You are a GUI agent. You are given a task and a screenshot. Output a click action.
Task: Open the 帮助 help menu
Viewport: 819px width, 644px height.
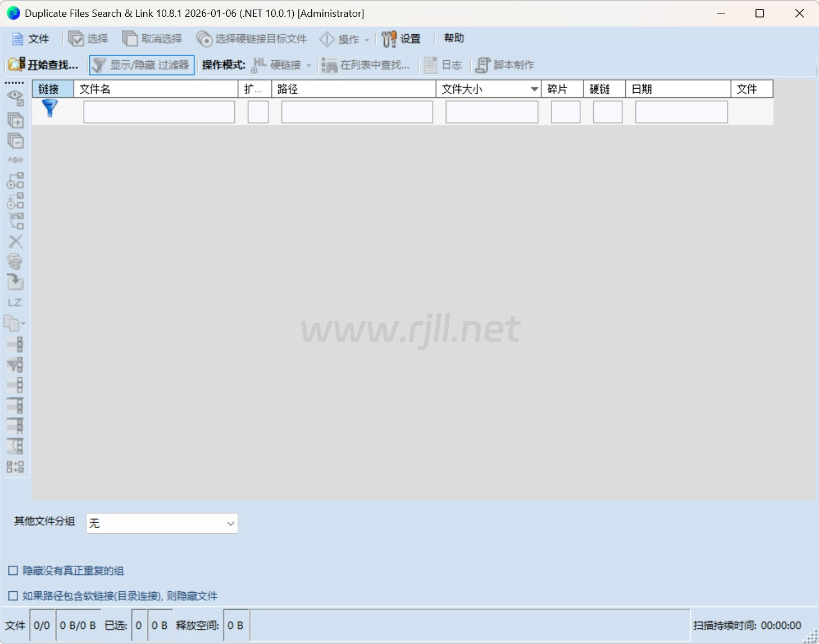(x=454, y=38)
